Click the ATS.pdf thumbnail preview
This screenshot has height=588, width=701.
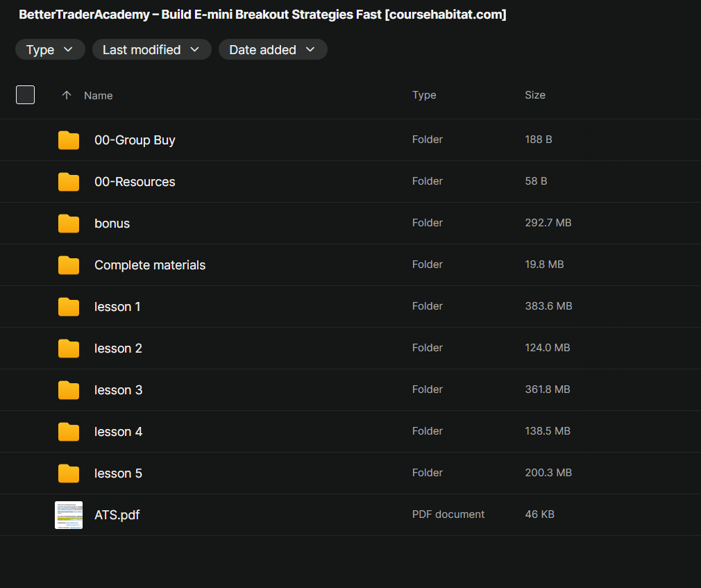click(x=69, y=515)
